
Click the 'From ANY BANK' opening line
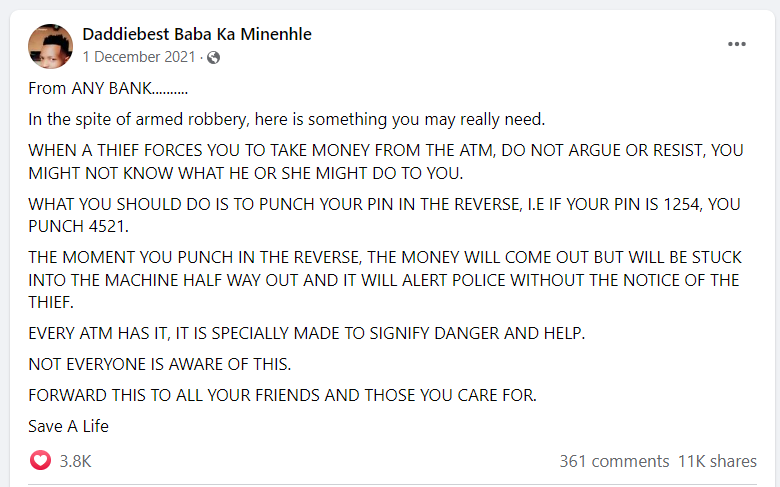click(108, 89)
